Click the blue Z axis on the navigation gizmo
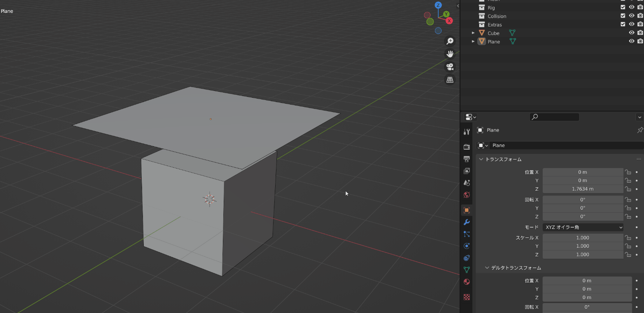This screenshot has height=313, width=644. (438, 5)
